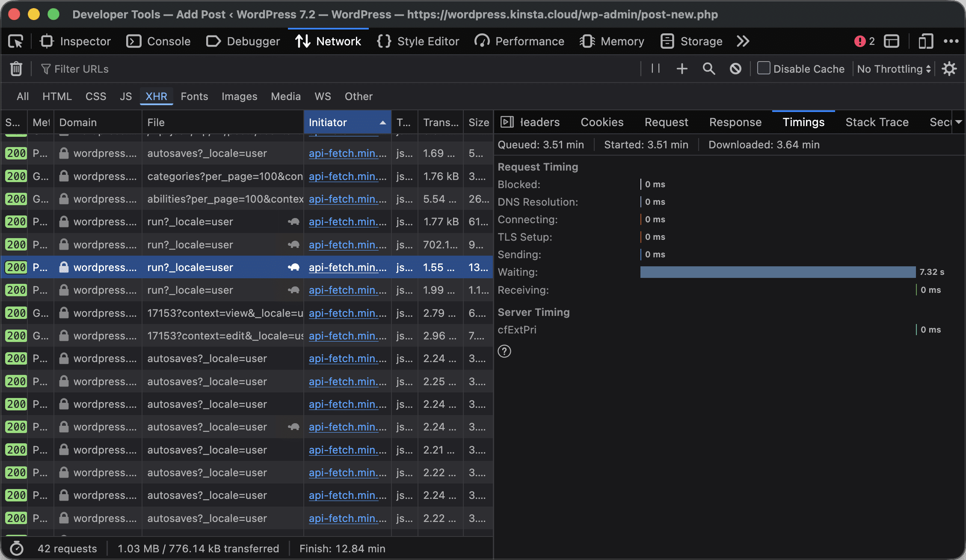Toggle responsive design mode icon
This screenshot has height=560, width=966.
[x=926, y=41]
